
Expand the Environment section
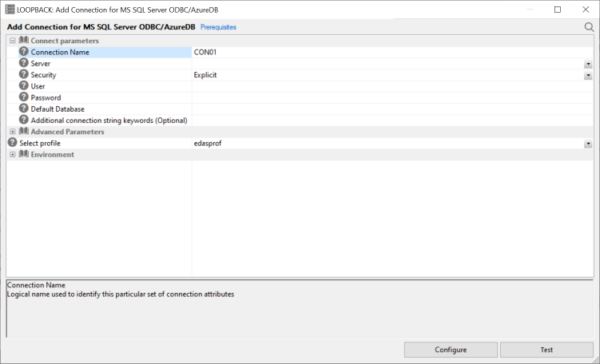13,154
